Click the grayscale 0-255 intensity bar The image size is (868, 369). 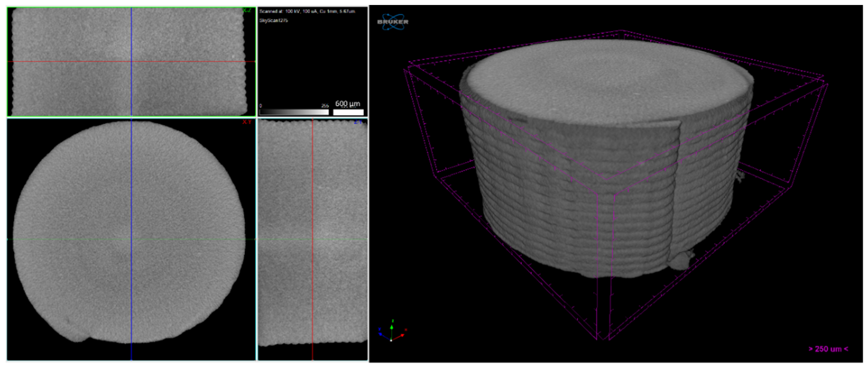pos(294,112)
